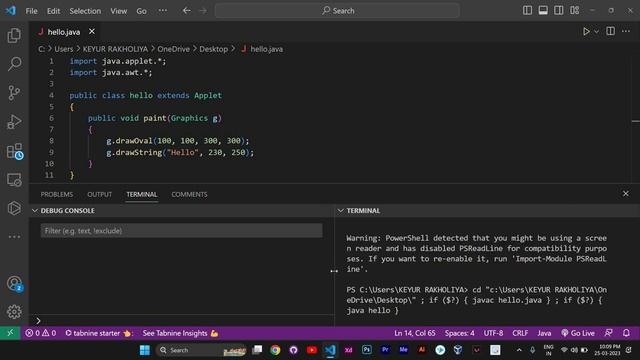
Task: Open run options dropdown arrow
Action: (x=596, y=31)
